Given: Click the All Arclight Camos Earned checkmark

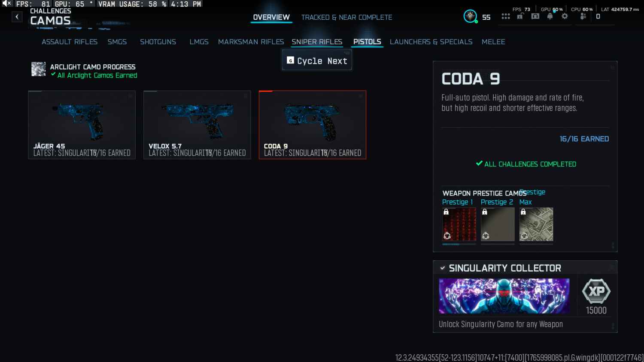Looking at the screenshot, I should coord(53,75).
